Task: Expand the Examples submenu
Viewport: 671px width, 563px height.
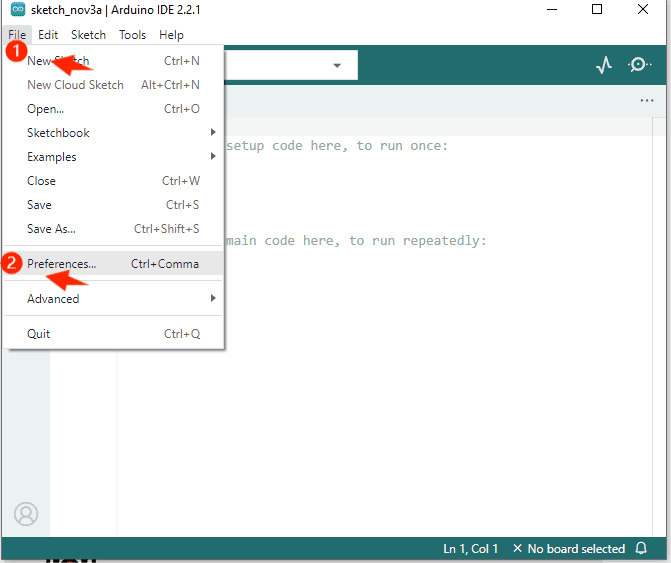Action: click(x=114, y=157)
